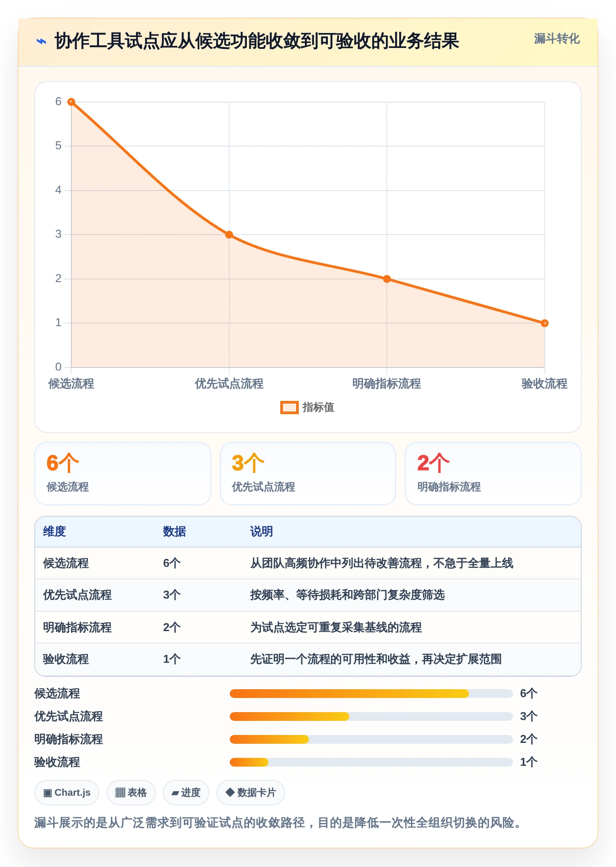This screenshot has width=616, height=867.
Task: Select the 优先试点流程 cell in the table
Action: coord(77,595)
